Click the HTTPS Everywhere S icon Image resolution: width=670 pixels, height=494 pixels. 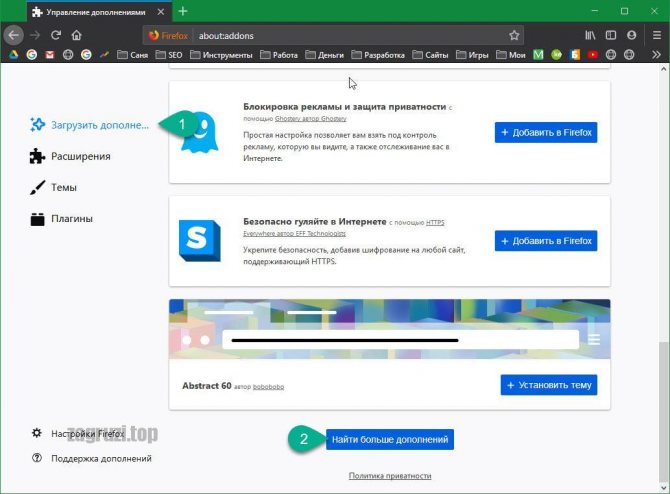click(x=200, y=241)
